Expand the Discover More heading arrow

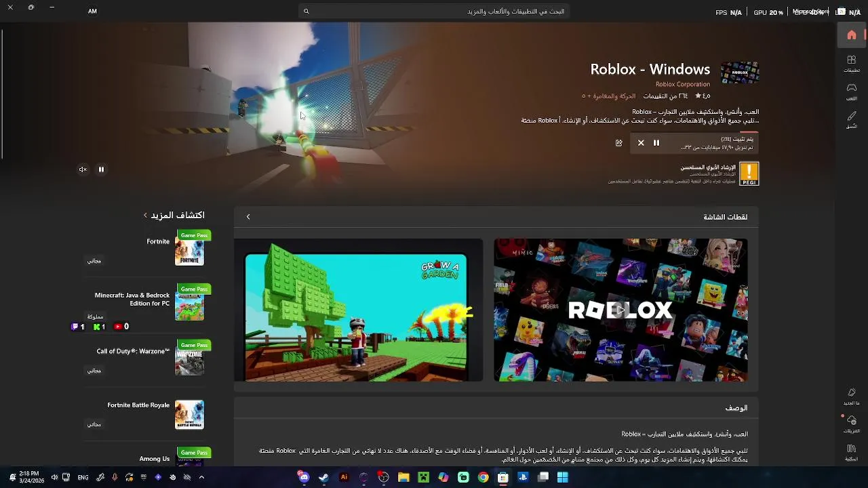coord(145,216)
